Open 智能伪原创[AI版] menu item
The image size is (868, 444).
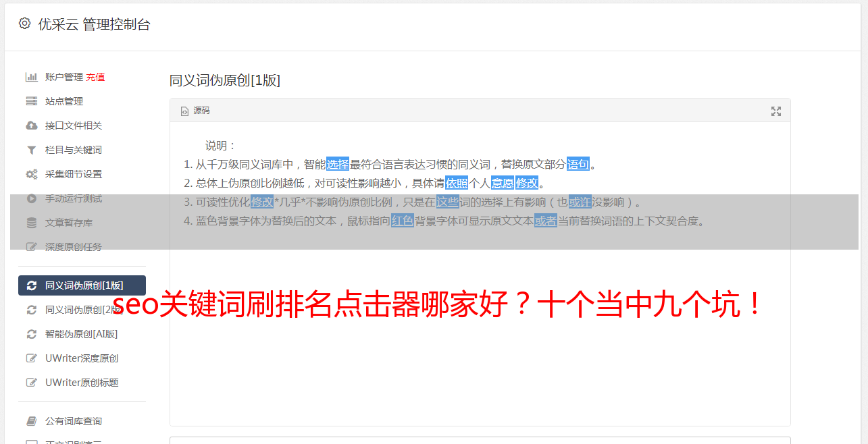click(82, 334)
